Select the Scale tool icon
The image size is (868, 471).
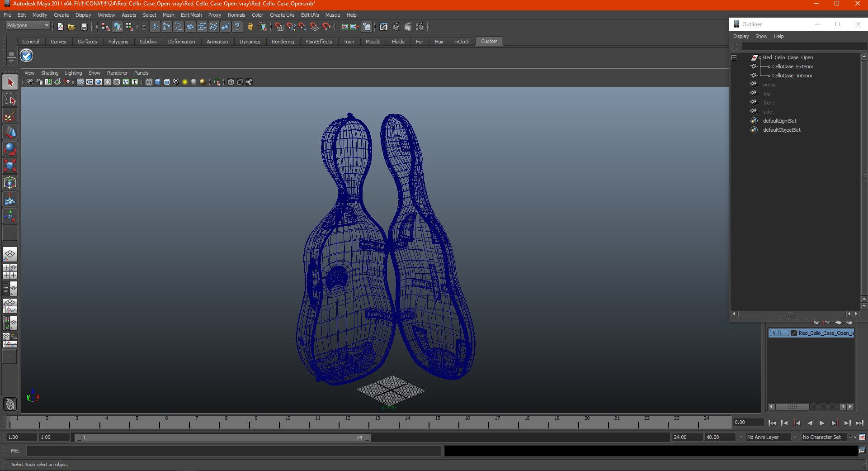(x=10, y=166)
